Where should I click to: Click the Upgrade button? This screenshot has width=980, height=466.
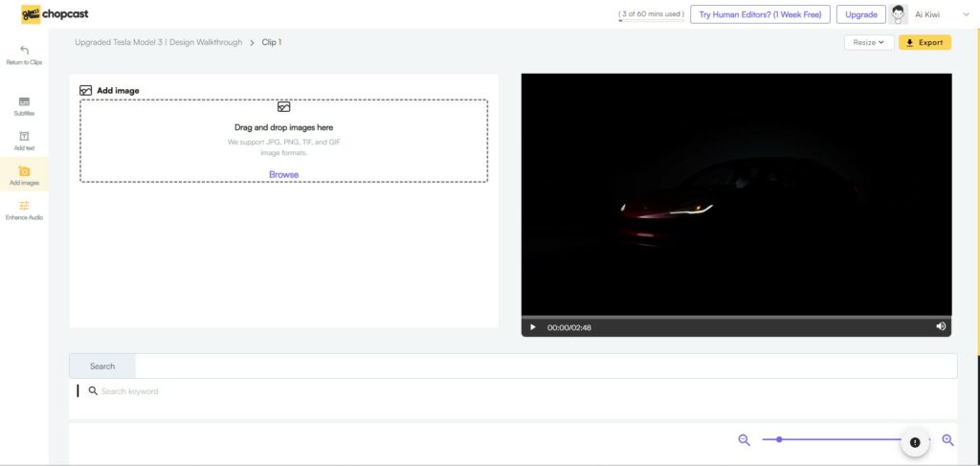pyautogui.click(x=861, y=14)
